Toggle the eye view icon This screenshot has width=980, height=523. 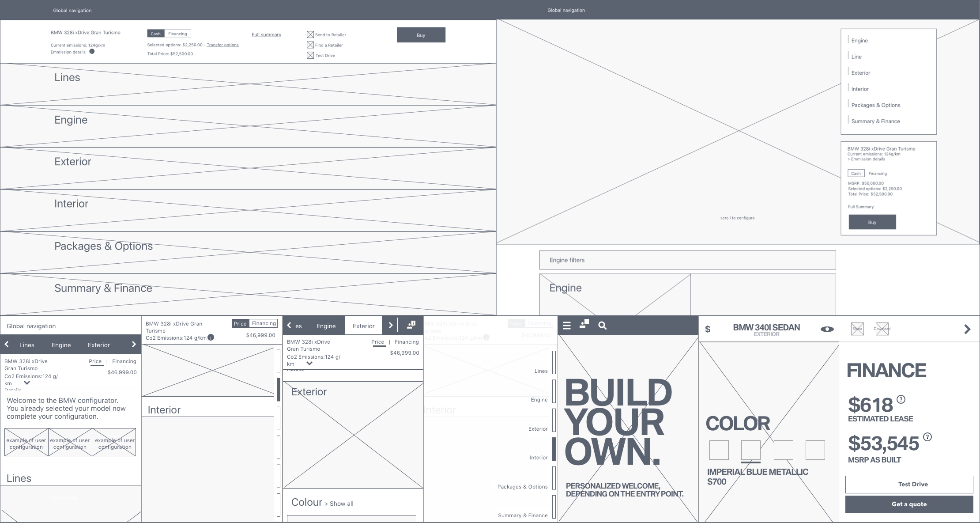(827, 329)
